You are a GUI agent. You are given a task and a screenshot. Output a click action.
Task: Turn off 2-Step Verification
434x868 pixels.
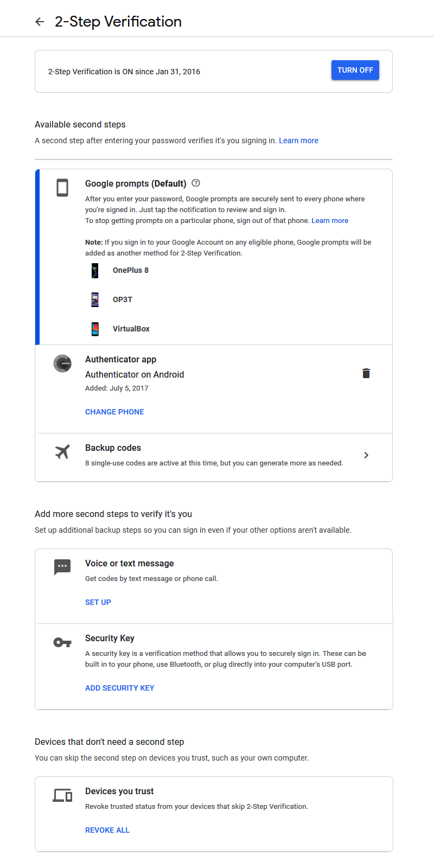tap(355, 70)
